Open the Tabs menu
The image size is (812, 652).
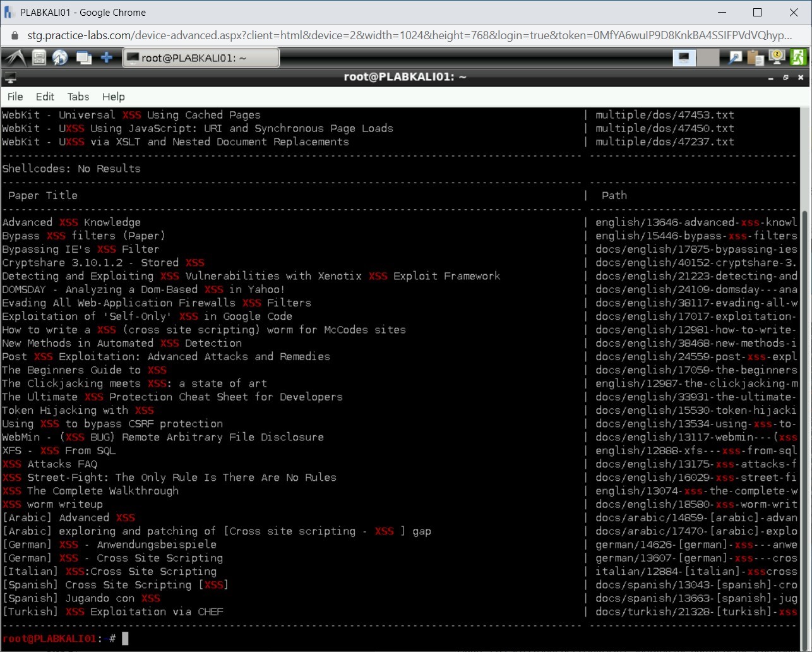[x=78, y=97]
